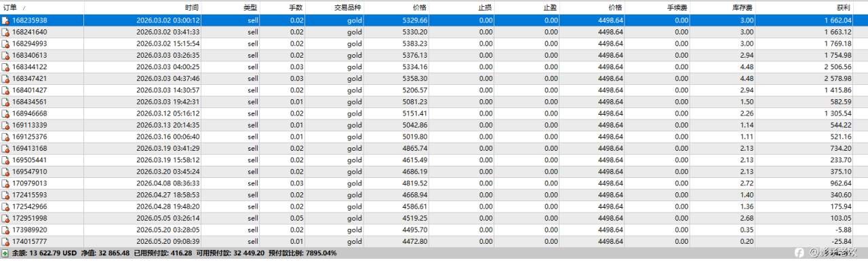Select the order icon for 168344122
The height and width of the screenshot is (271, 868).
(5, 67)
